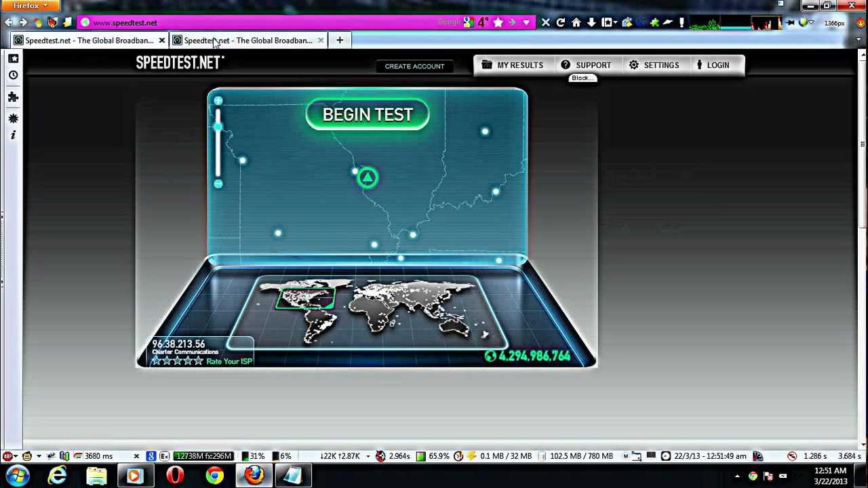Open Windows Explorer folder from taskbar
Image resolution: width=868 pixels, height=488 pixels.
(x=96, y=476)
